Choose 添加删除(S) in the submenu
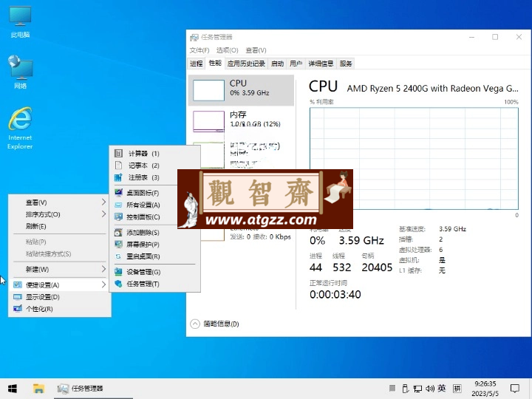532x399 pixels. point(154,233)
